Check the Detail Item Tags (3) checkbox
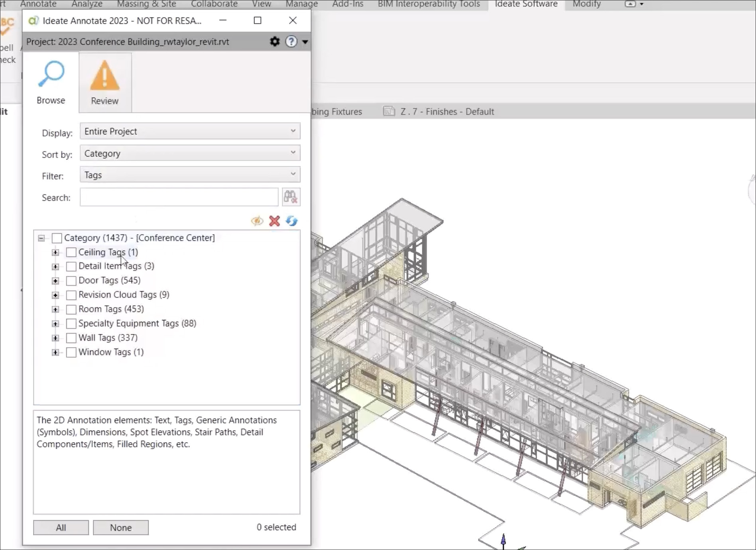This screenshot has width=756, height=550. click(71, 266)
